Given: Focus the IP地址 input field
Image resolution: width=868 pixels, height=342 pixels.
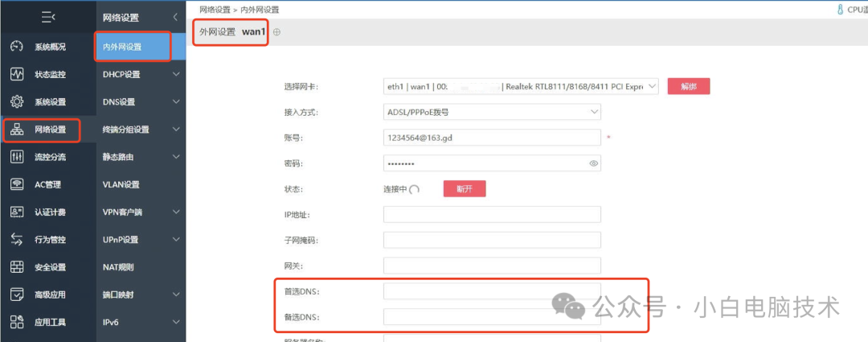Looking at the screenshot, I should pyautogui.click(x=492, y=215).
